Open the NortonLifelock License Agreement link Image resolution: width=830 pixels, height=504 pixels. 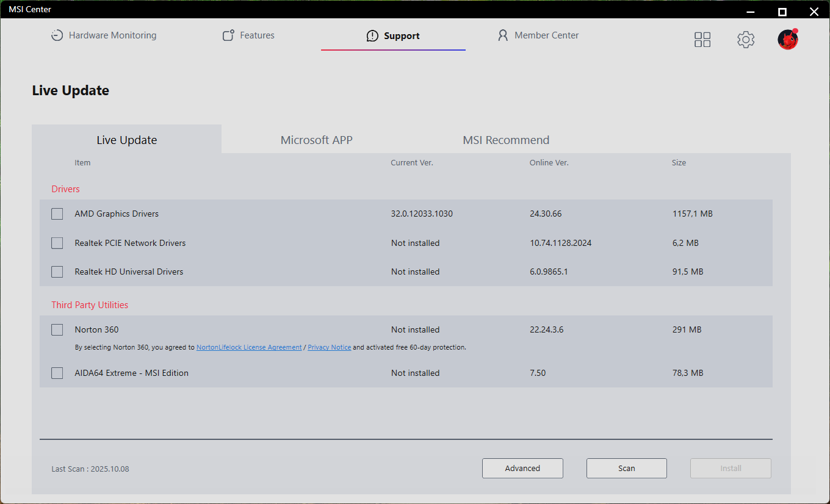pos(249,347)
